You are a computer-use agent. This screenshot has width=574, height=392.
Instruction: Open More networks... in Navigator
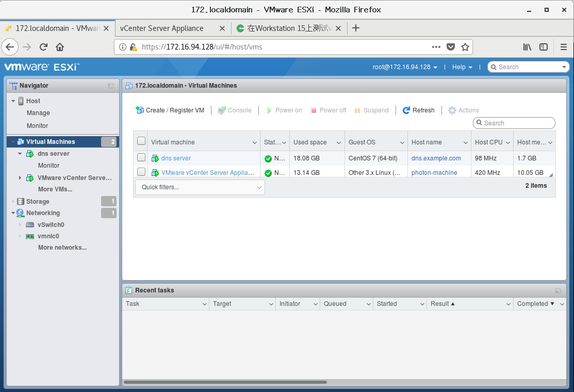62,248
